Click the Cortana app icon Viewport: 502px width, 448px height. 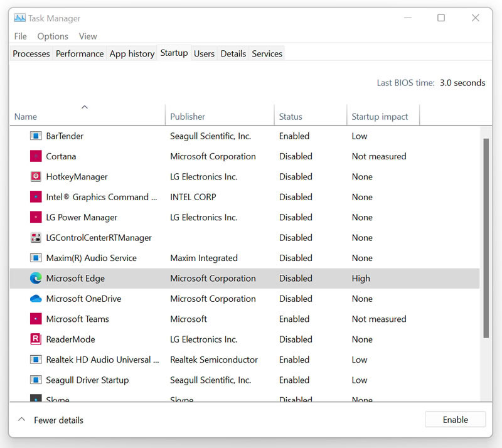coord(36,156)
